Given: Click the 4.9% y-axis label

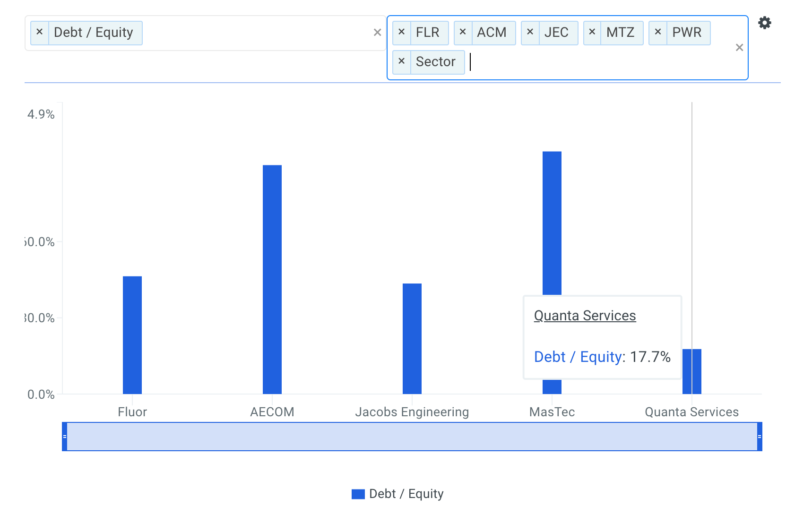Looking at the screenshot, I should tap(41, 114).
